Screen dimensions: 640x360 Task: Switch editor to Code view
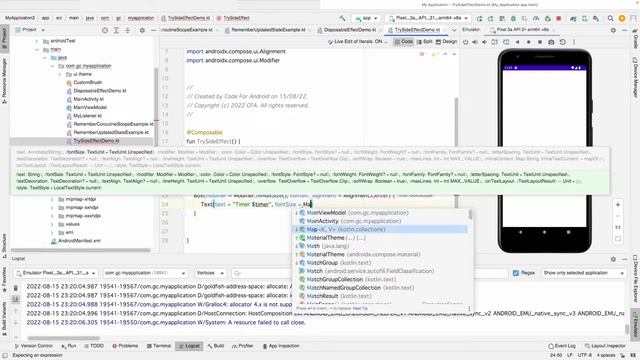[403, 42]
